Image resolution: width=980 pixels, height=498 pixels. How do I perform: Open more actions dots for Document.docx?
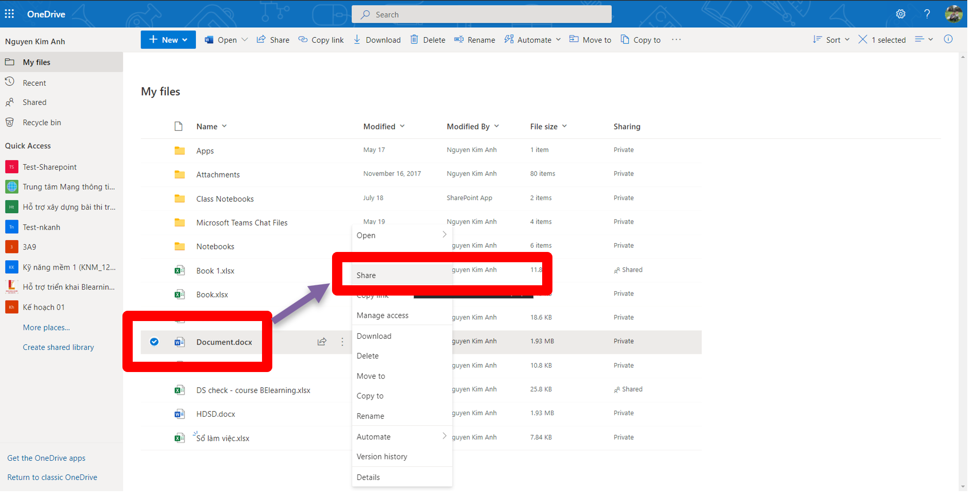tap(342, 342)
